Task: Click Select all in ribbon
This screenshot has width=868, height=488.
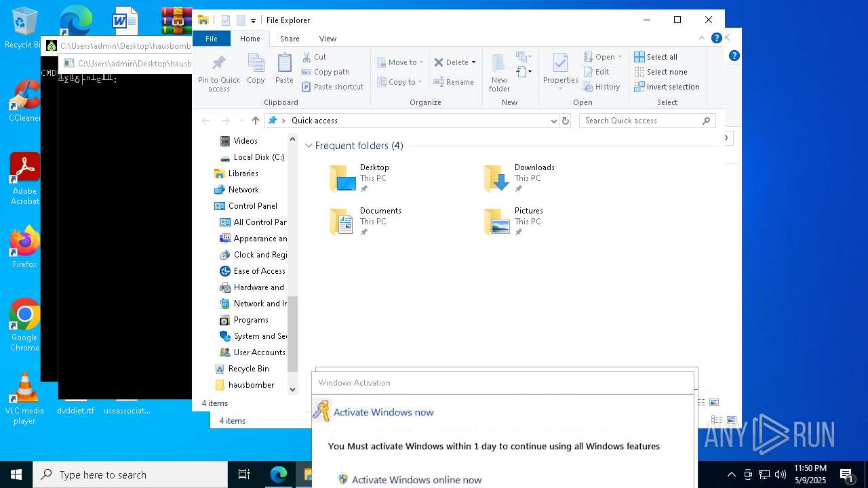Action: [656, 57]
